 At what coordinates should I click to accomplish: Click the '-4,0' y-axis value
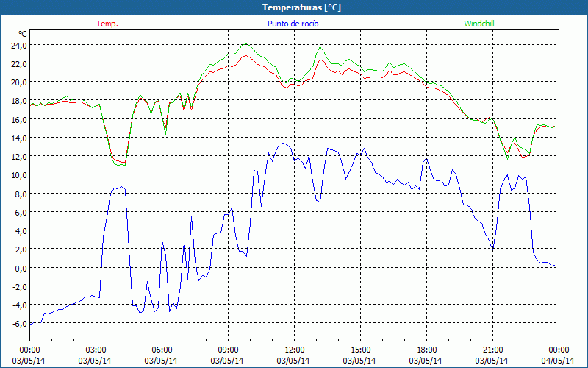20,305
